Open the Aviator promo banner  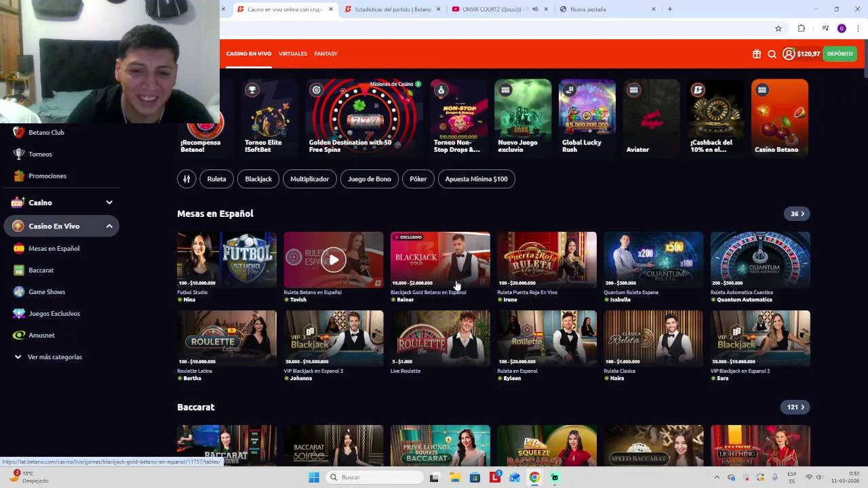coord(651,118)
